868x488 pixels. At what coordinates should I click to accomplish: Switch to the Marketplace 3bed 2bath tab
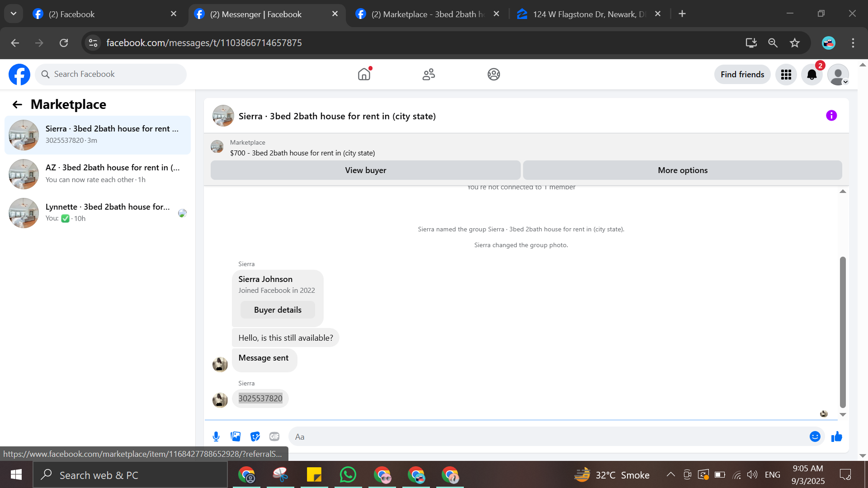point(428,14)
